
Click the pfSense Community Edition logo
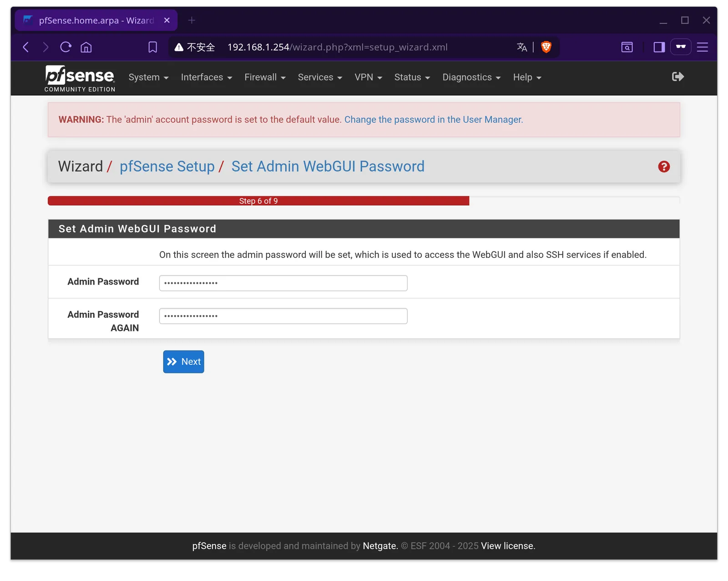pos(80,79)
